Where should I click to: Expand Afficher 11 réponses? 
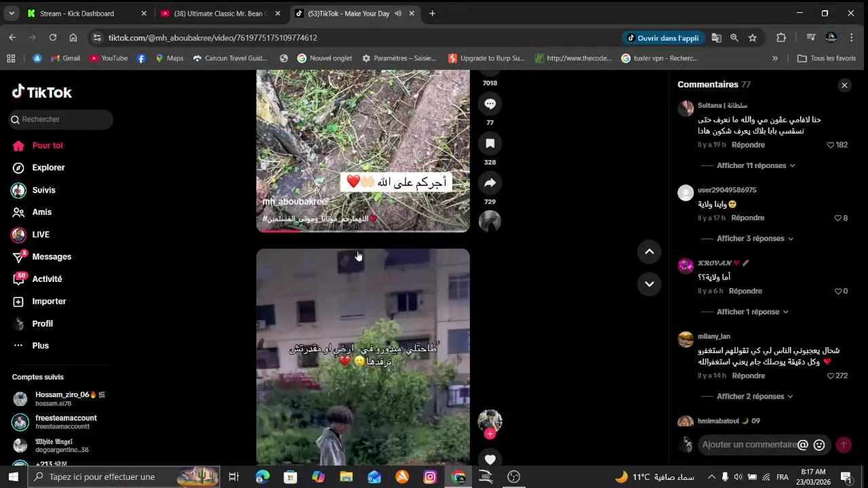[x=756, y=165]
